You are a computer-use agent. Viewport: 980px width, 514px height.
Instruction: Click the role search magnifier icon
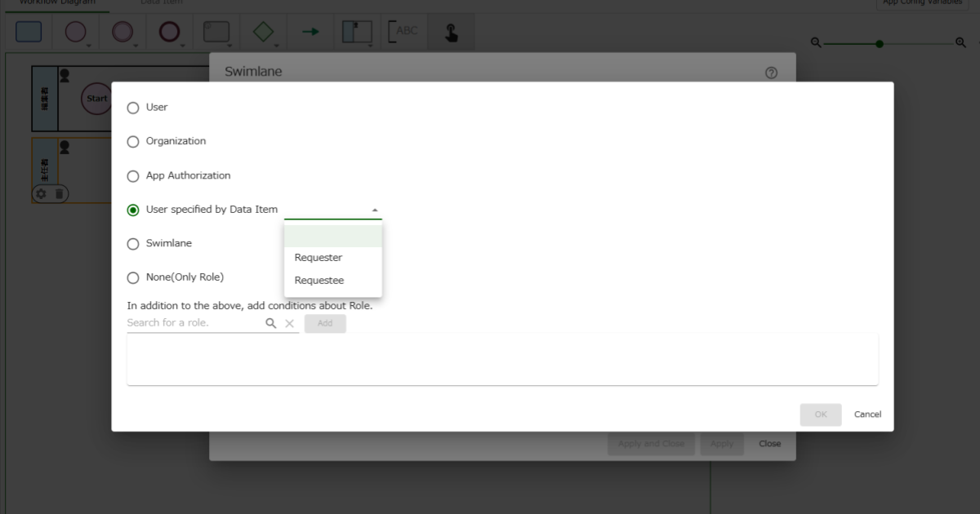[271, 323]
